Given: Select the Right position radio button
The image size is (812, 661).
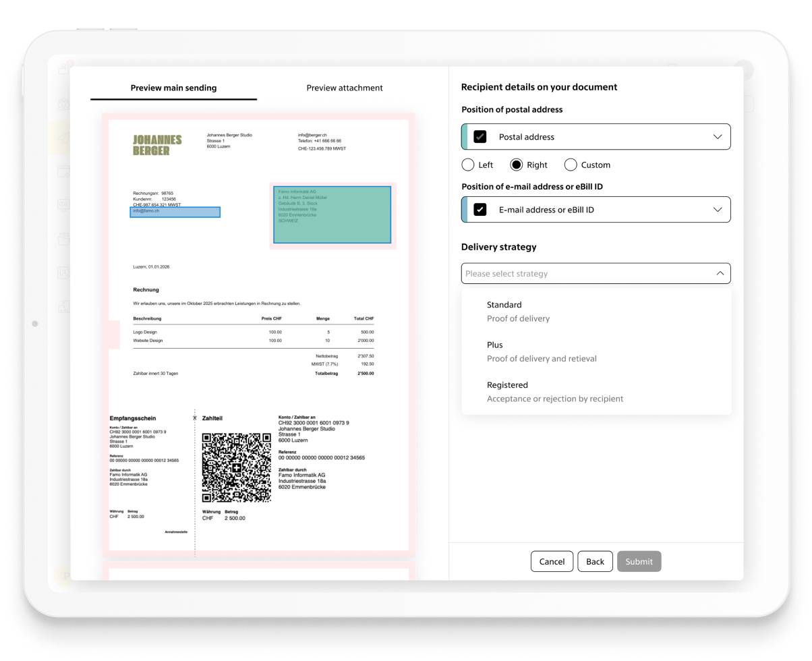Looking at the screenshot, I should 517,165.
